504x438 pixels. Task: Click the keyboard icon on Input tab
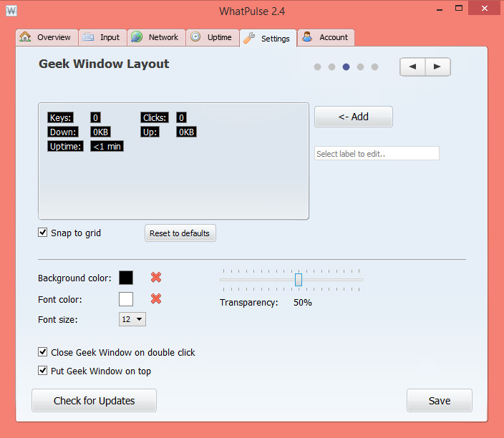coord(88,37)
